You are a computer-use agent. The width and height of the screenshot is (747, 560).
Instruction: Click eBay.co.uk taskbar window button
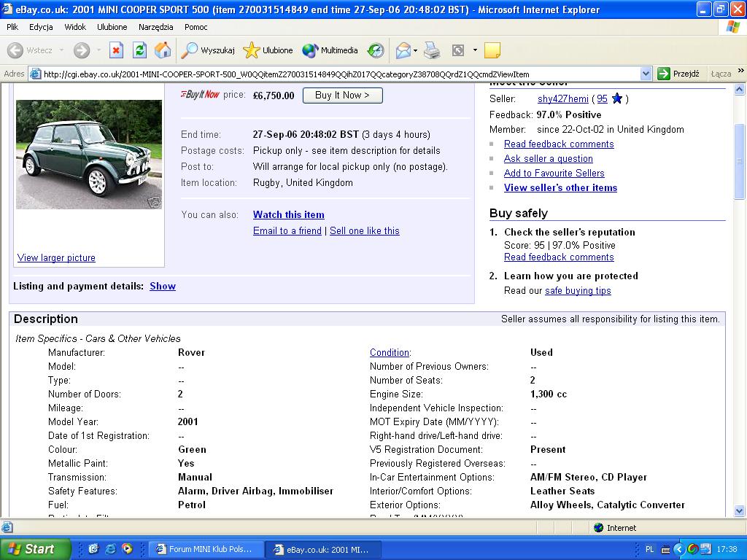[x=322, y=549]
